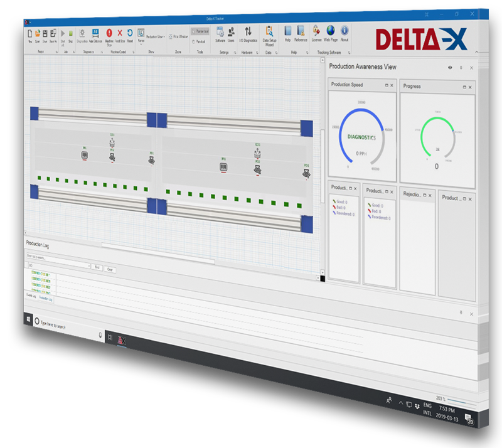The width and height of the screenshot is (502, 448).
Task: Open the Windows Start button
Action: 28,319
